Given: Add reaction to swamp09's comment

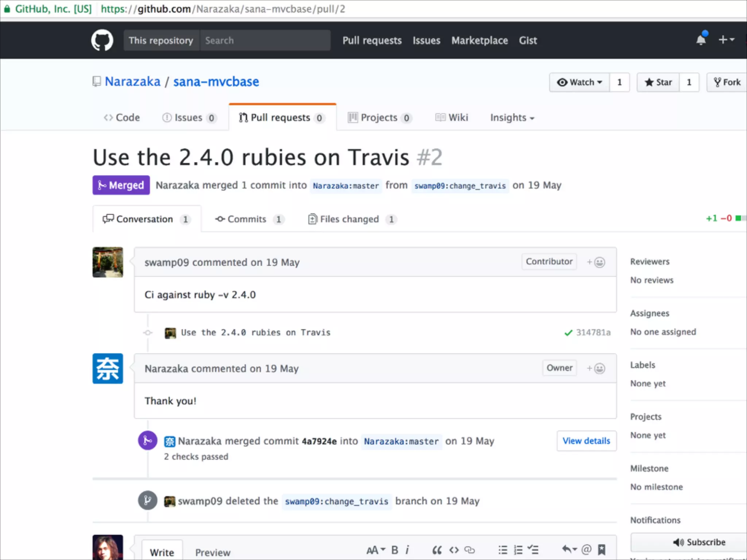Looking at the screenshot, I should pyautogui.click(x=596, y=262).
